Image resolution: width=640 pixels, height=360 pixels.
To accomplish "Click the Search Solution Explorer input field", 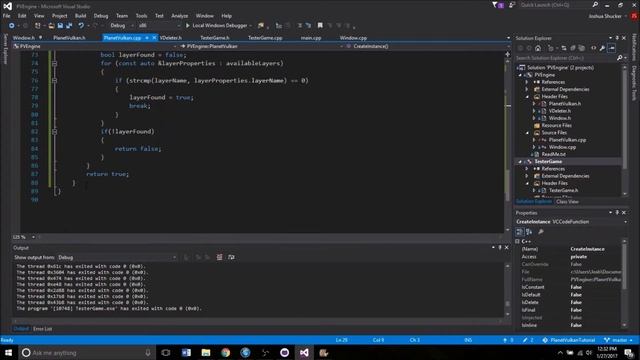I will coord(567,58).
